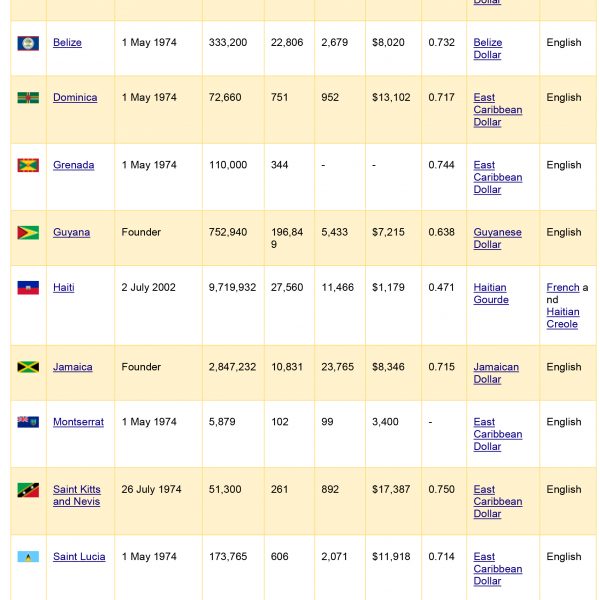Open Dominica's East Caribbean Dollar link

498,110
